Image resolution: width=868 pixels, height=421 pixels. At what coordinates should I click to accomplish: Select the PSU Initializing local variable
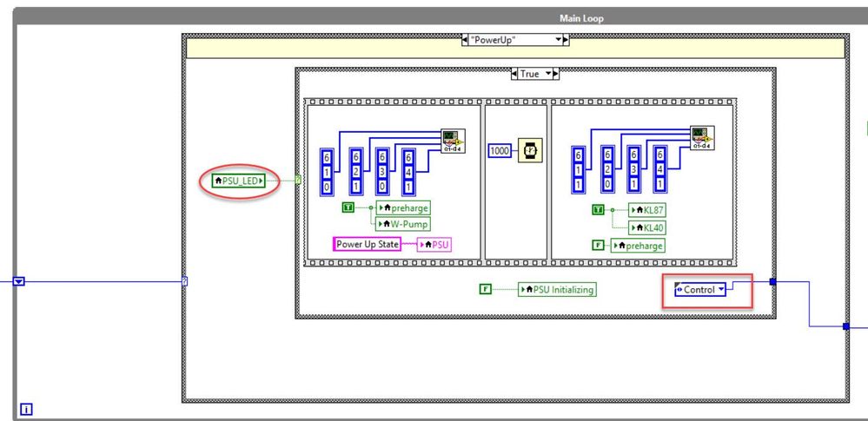coord(558,289)
